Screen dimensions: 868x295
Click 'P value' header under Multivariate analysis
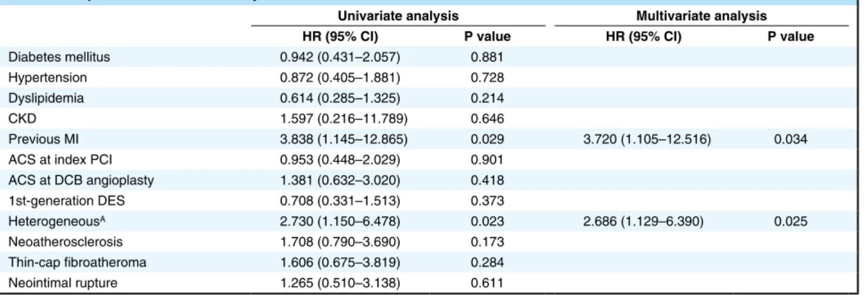791,37
